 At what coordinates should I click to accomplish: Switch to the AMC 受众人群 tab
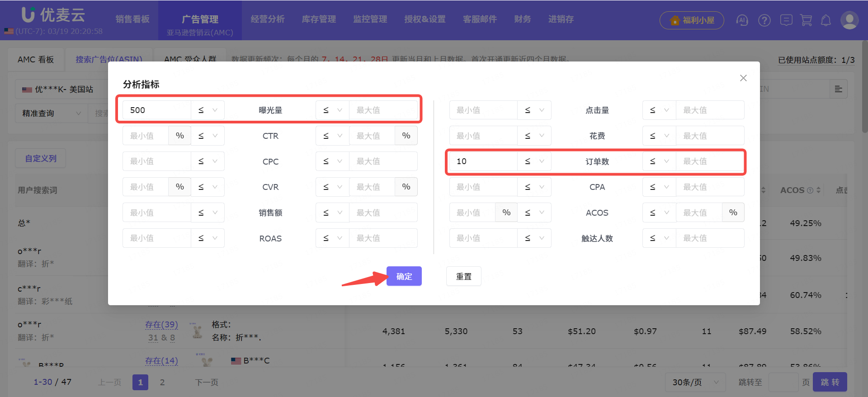(190, 59)
